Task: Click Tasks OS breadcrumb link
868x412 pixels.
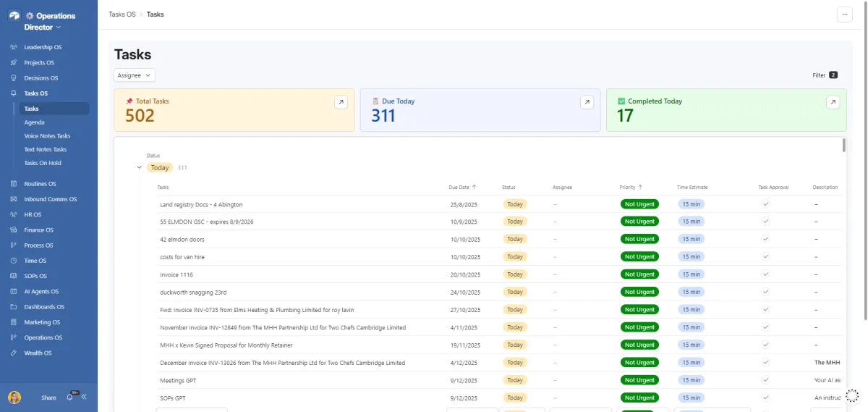Action: click(x=122, y=14)
